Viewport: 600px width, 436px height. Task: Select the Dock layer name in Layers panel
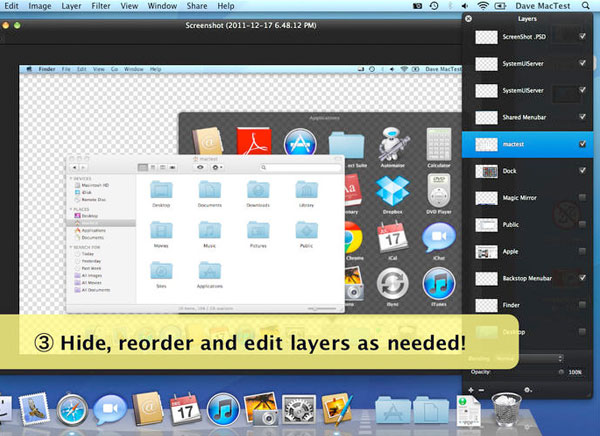[x=509, y=171]
